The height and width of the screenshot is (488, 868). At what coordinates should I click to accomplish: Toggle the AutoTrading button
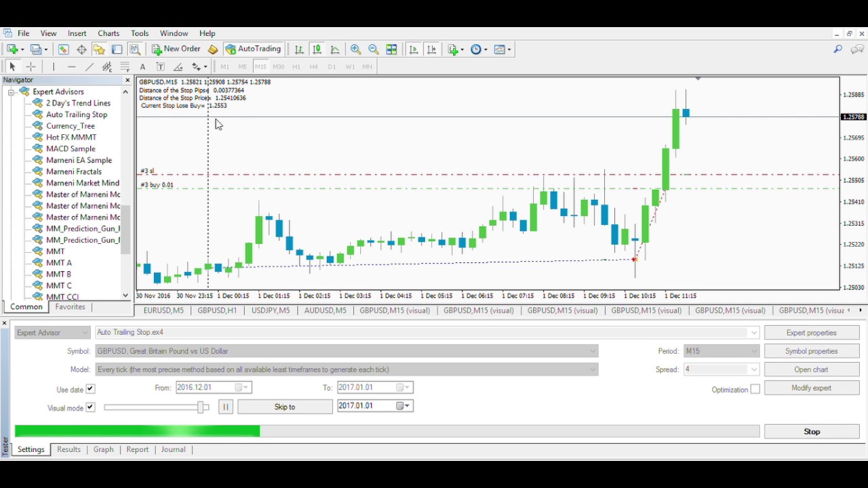point(253,49)
